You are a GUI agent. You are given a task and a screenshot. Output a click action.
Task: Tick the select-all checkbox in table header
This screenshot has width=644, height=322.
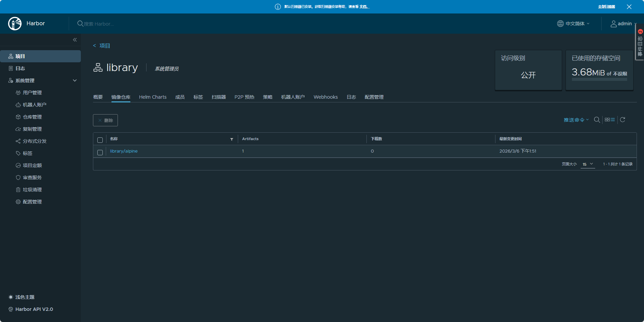click(x=100, y=140)
